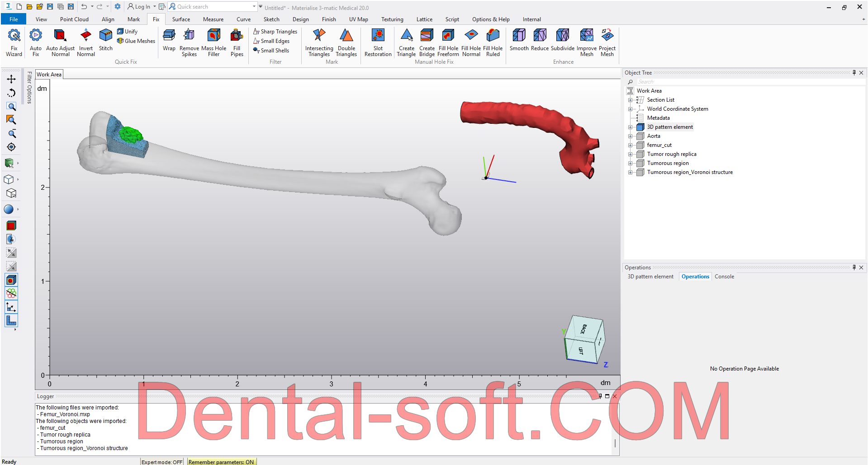The width and height of the screenshot is (868, 465).
Task: Toggle visibility of the Aorta object
Action: point(640,136)
